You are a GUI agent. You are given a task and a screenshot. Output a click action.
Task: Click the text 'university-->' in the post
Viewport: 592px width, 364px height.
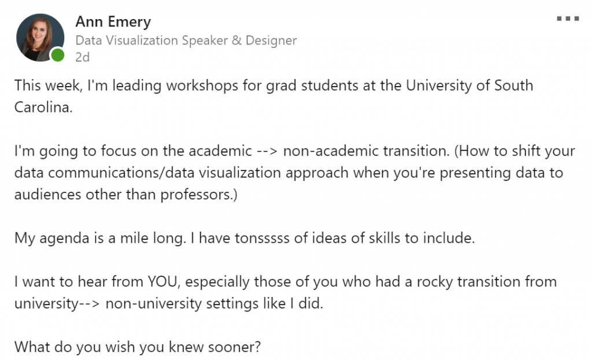click(x=58, y=303)
